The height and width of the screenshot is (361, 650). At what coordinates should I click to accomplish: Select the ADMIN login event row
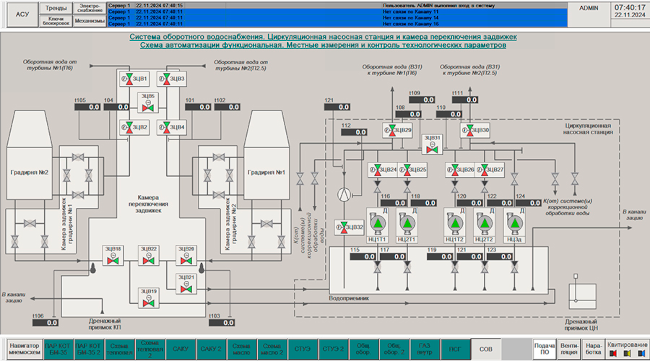pos(337,6)
